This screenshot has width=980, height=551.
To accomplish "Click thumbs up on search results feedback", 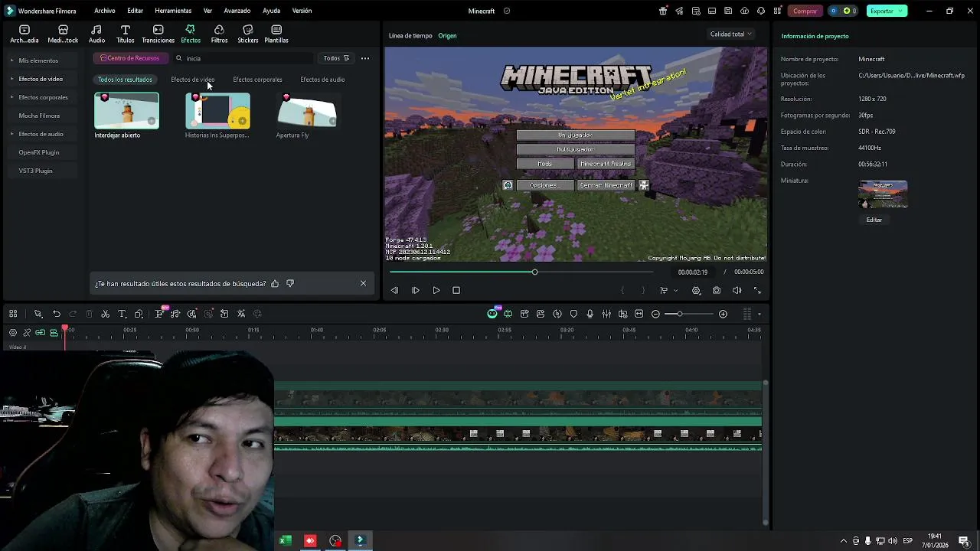I will pyautogui.click(x=275, y=283).
